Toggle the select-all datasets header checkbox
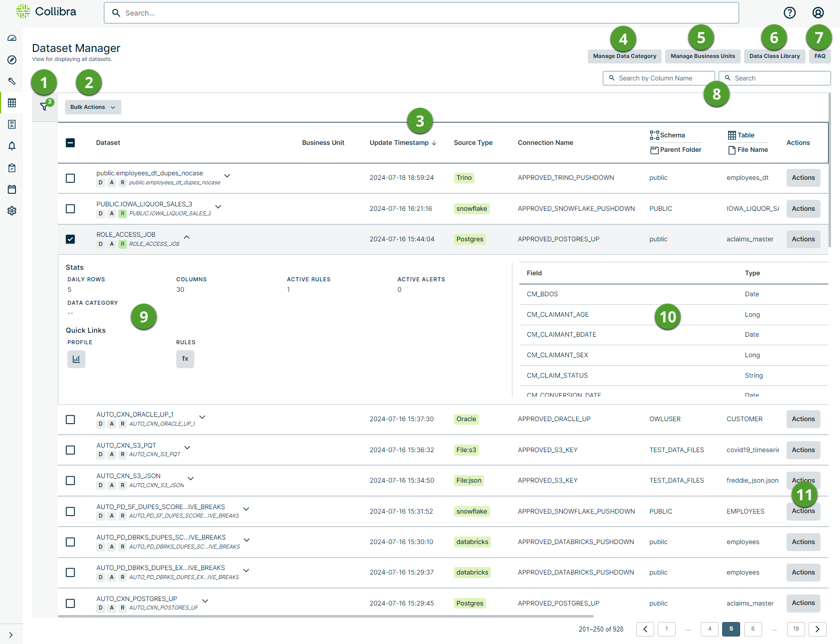This screenshot has width=840, height=644. pyautogui.click(x=70, y=143)
